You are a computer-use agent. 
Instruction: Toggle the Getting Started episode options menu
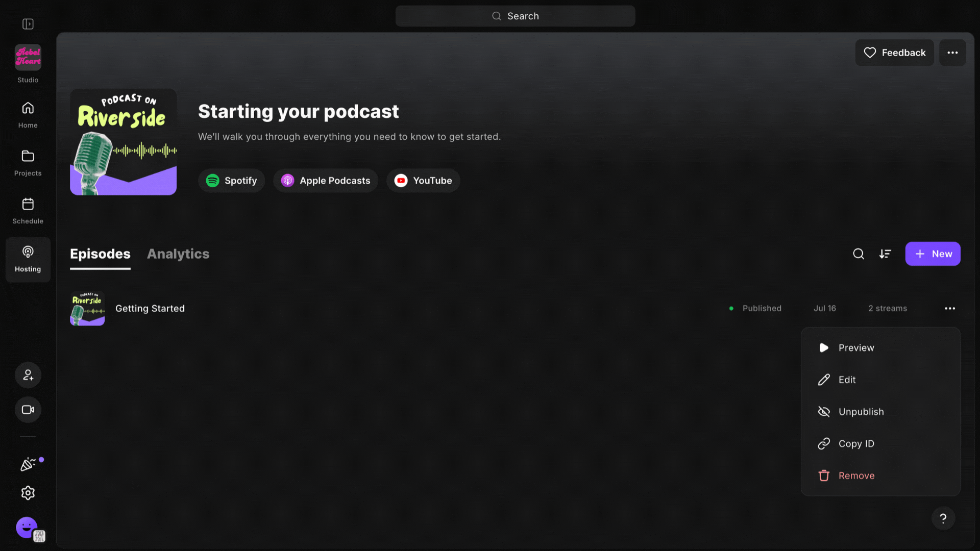[x=950, y=309]
